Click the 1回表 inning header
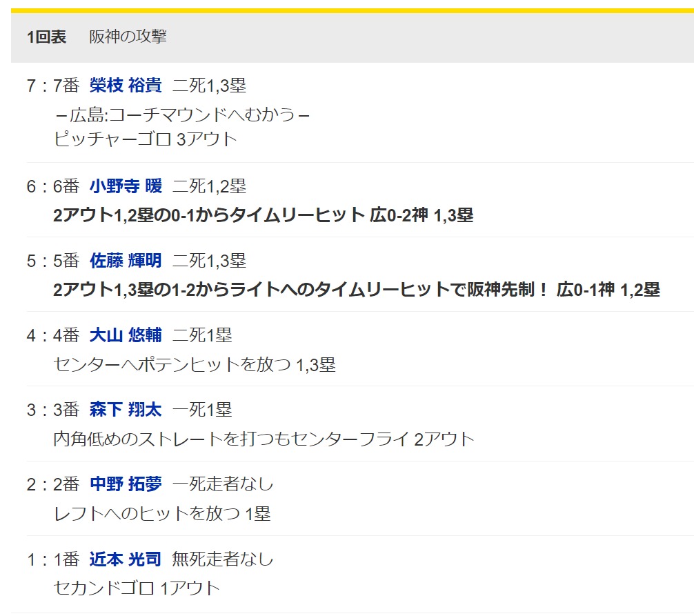Image resolution: width=694 pixels, height=616 pixels. pyautogui.click(x=46, y=37)
